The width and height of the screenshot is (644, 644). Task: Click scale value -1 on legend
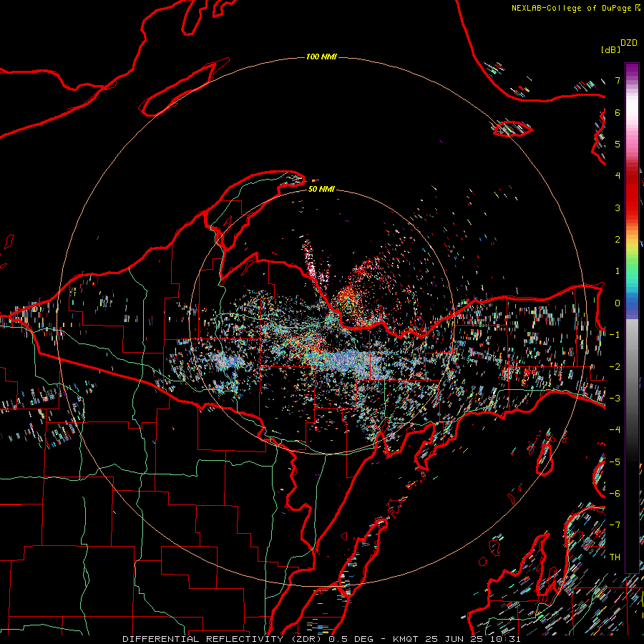(x=615, y=335)
